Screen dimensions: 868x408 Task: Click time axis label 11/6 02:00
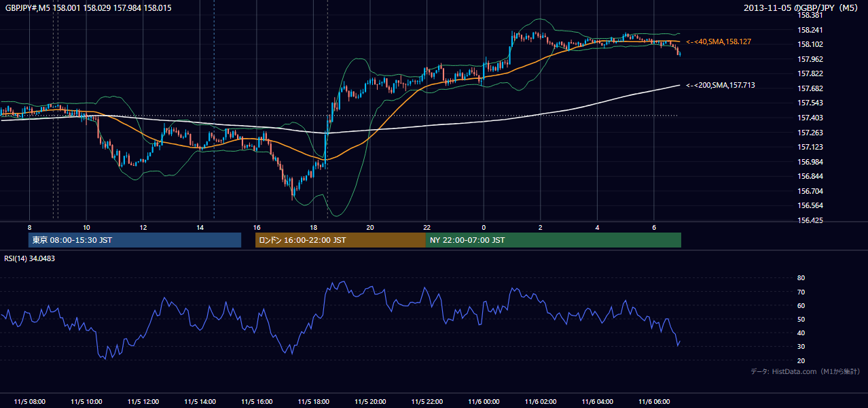pos(541,401)
